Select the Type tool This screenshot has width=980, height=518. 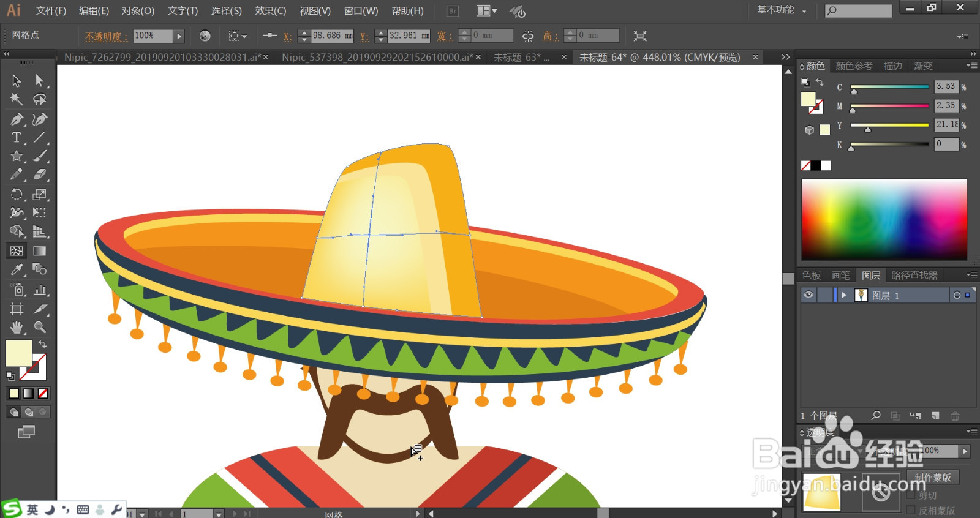(x=17, y=138)
